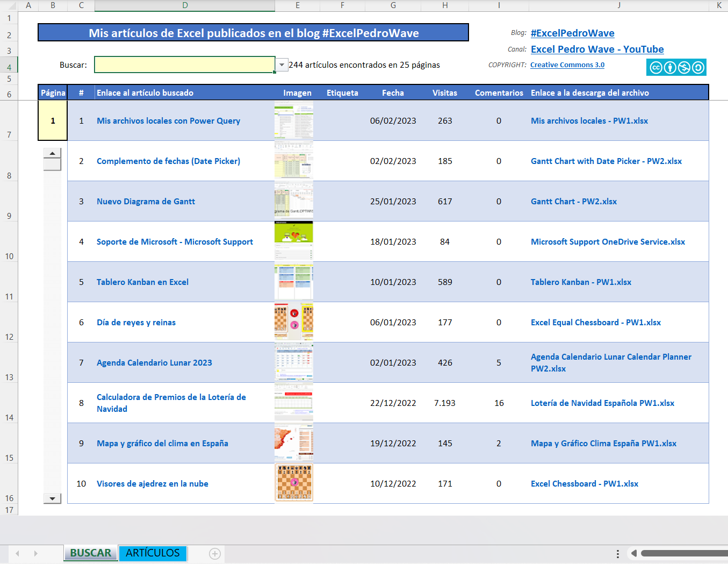Screen dimensions: 728x564
Task: Download Lotería de Navidad Española PW1.xlsx
Action: pyautogui.click(x=602, y=403)
